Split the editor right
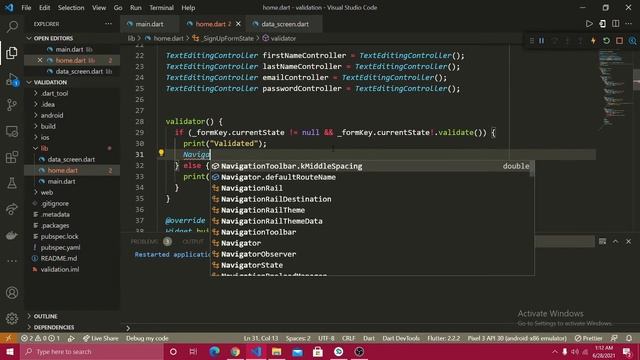The height and width of the screenshot is (360, 640). tap(616, 24)
